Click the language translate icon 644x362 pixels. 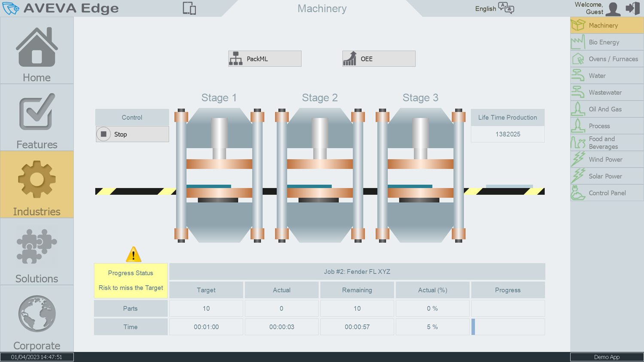click(x=506, y=8)
